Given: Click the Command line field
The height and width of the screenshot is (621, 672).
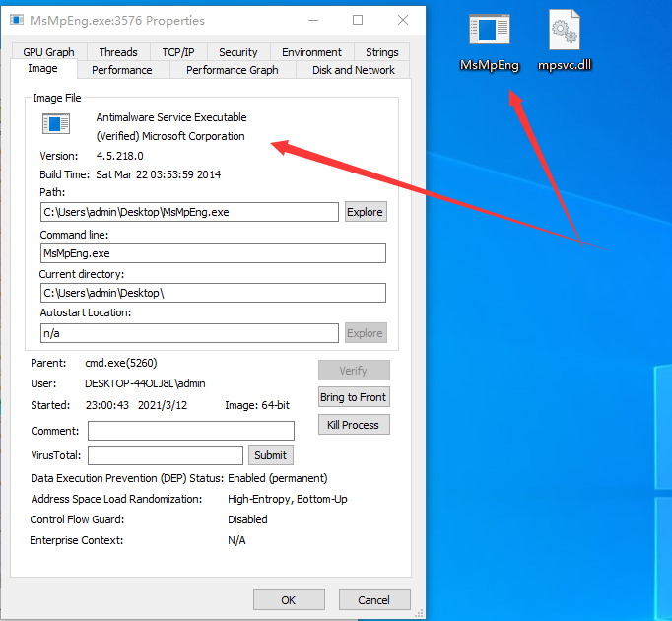Looking at the screenshot, I should point(213,253).
